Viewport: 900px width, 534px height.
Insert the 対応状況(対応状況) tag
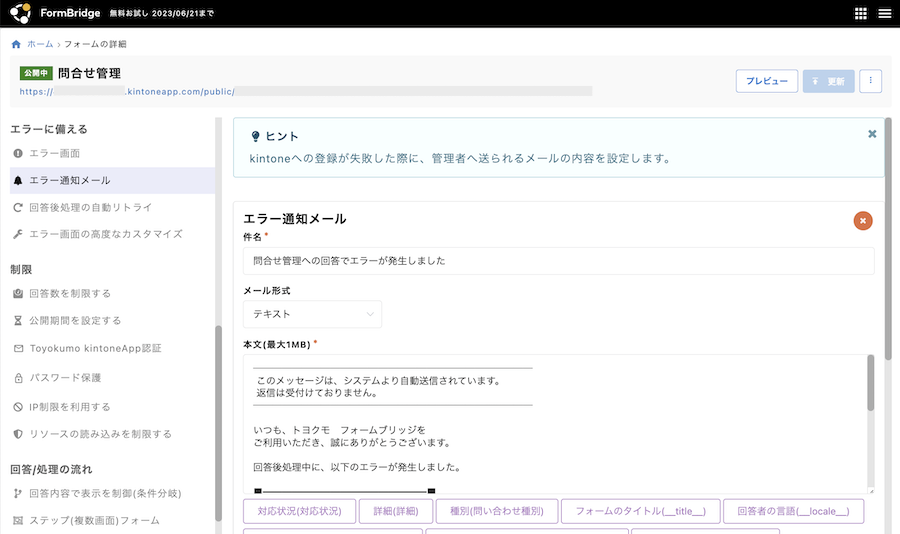(x=299, y=511)
